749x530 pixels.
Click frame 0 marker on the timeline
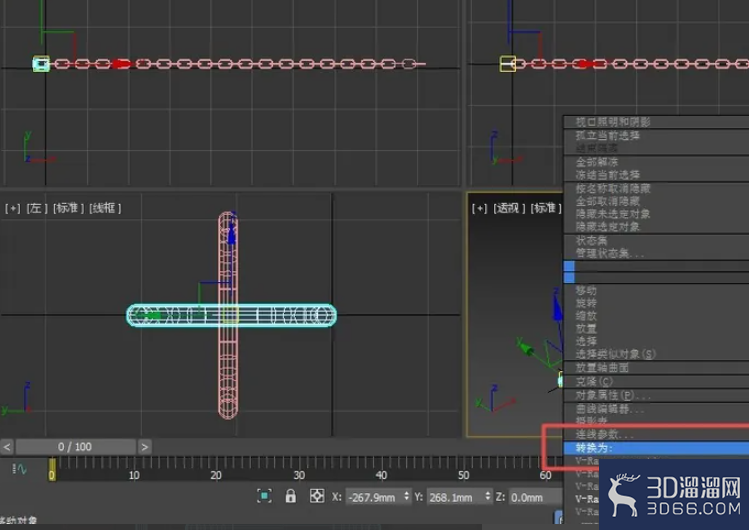(52, 470)
